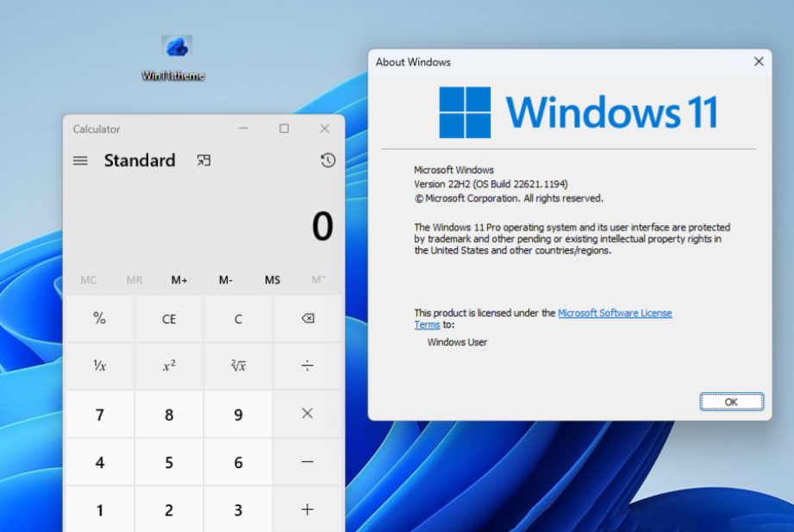Click the Calculator title bar text
794x532 pixels.
coord(97,129)
